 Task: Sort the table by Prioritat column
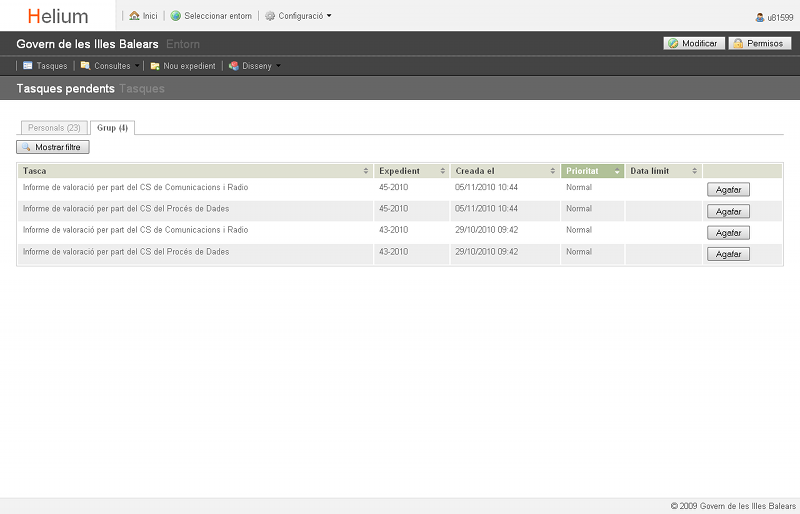(x=592, y=171)
